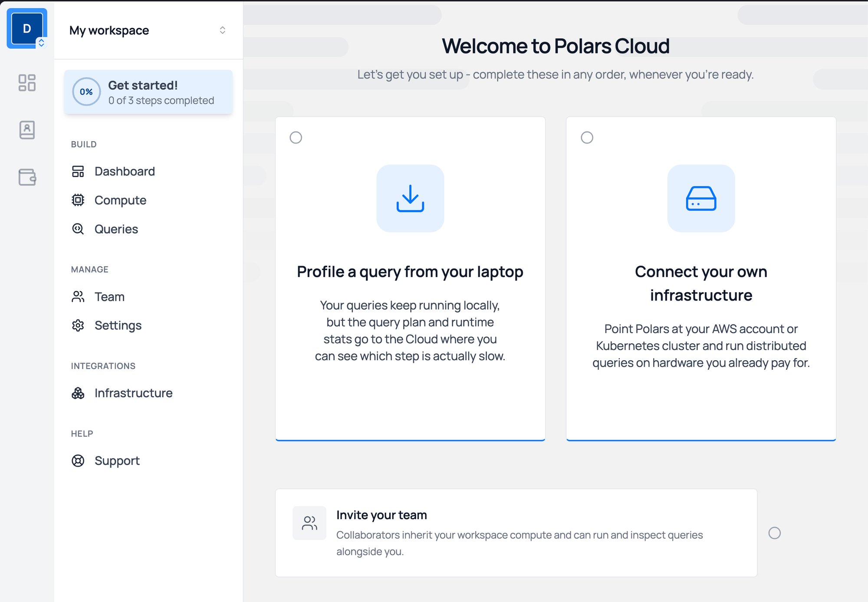Click the 0% progress ring
Image resolution: width=868 pixels, height=602 pixels.
click(86, 92)
